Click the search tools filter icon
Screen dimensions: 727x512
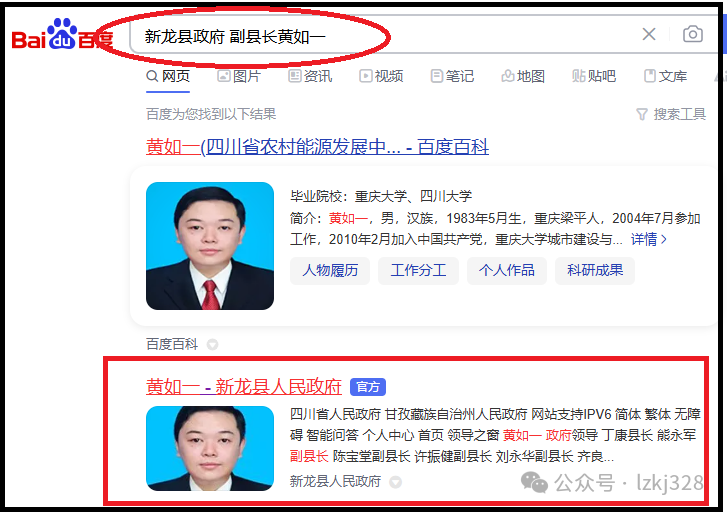tap(642, 114)
